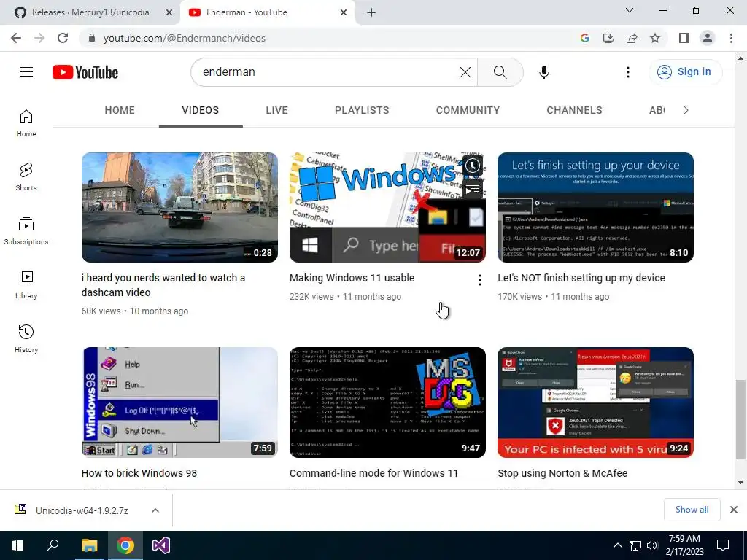Start voice search with microphone icon

543,72
